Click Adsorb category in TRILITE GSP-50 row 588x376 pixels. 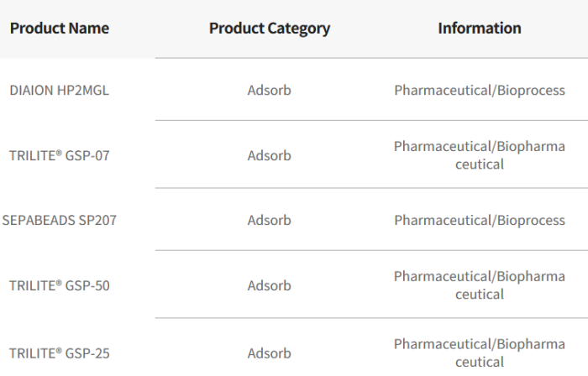[269, 285]
